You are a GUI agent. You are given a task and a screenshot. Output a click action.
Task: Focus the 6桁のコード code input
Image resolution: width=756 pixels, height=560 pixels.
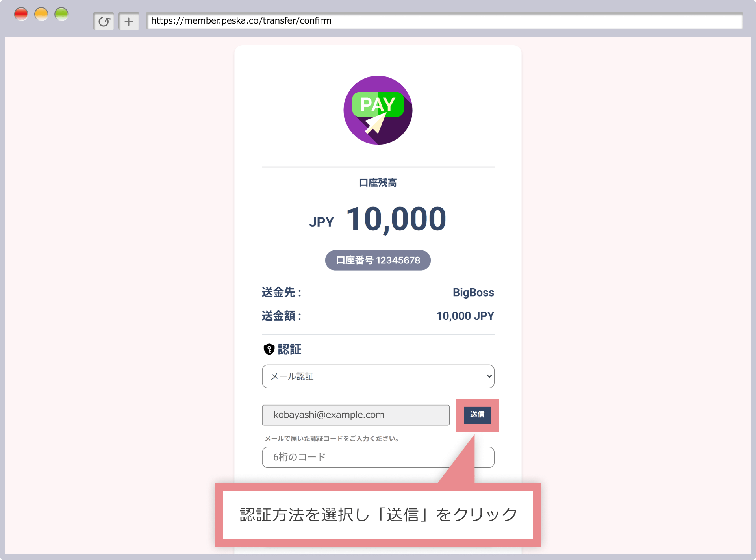click(x=354, y=457)
